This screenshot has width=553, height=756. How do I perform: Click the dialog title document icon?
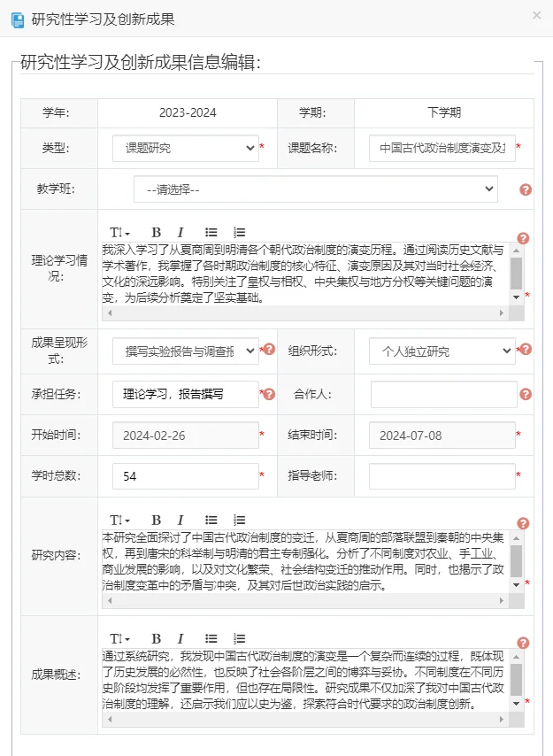pyautogui.click(x=18, y=20)
